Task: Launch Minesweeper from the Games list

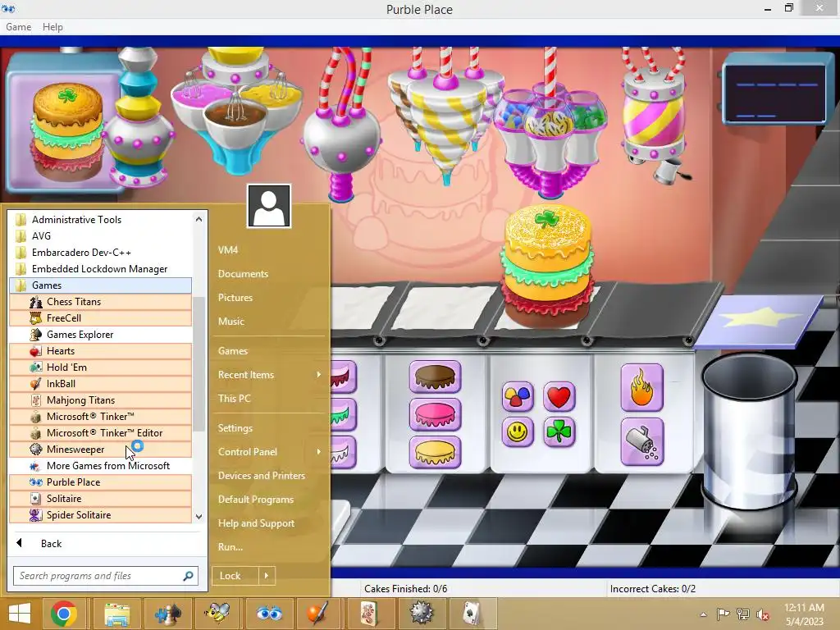Action: click(x=100, y=450)
